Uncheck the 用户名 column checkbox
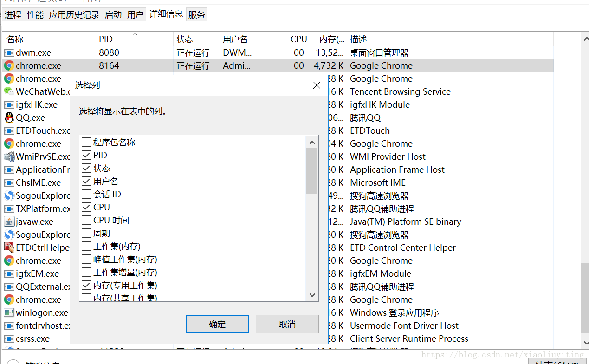This screenshot has width=589, height=364. click(86, 181)
